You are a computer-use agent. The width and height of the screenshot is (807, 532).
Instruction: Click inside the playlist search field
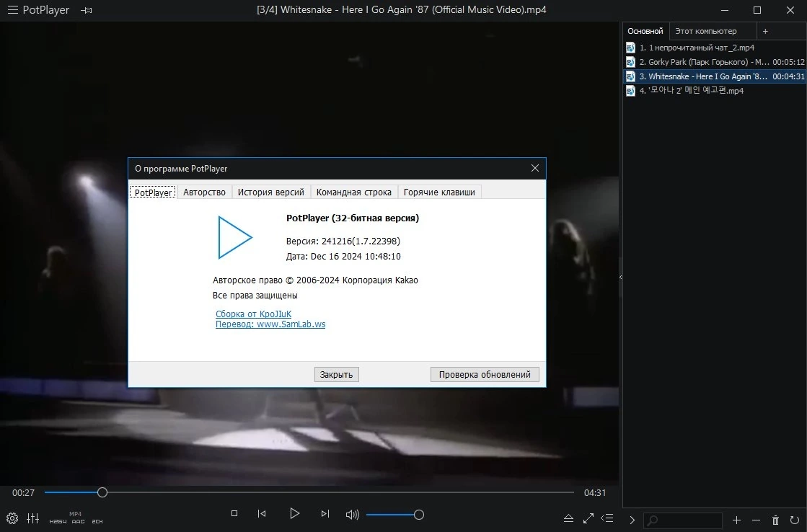point(684,520)
